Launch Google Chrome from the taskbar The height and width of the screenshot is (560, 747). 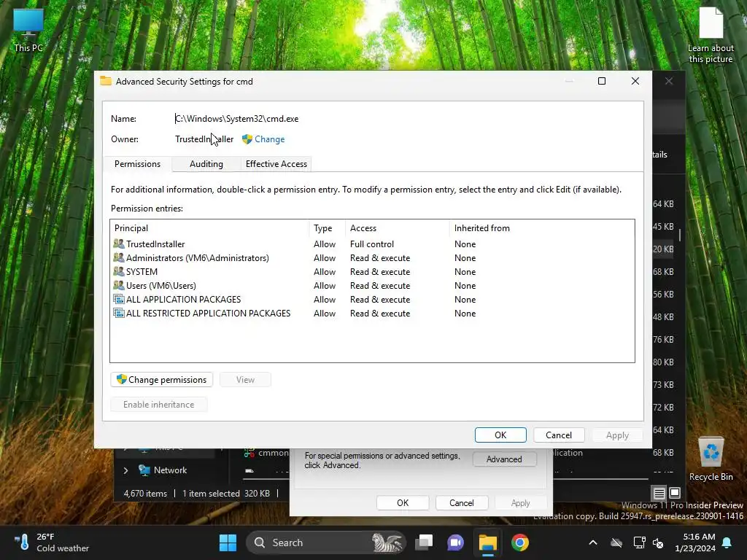point(519,542)
